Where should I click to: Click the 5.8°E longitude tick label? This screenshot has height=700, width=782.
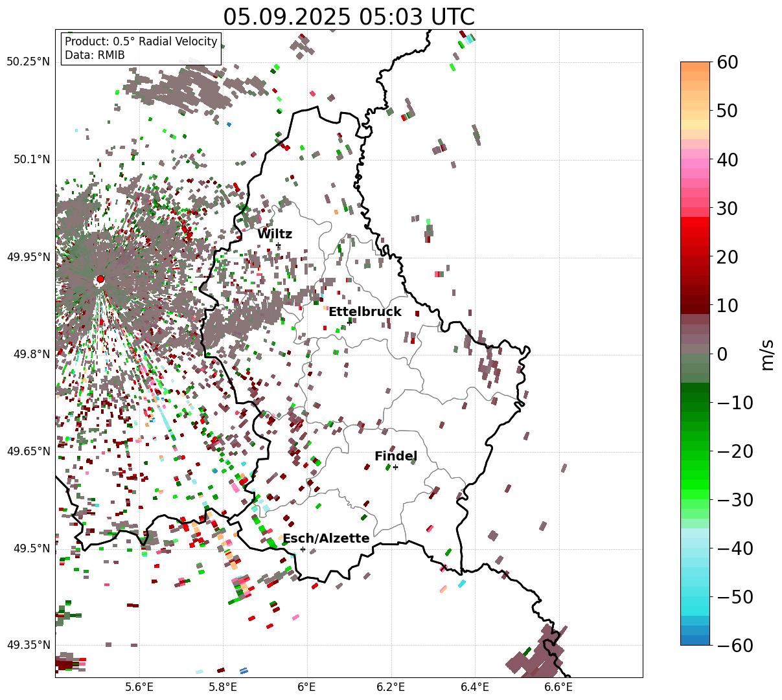(223, 687)
